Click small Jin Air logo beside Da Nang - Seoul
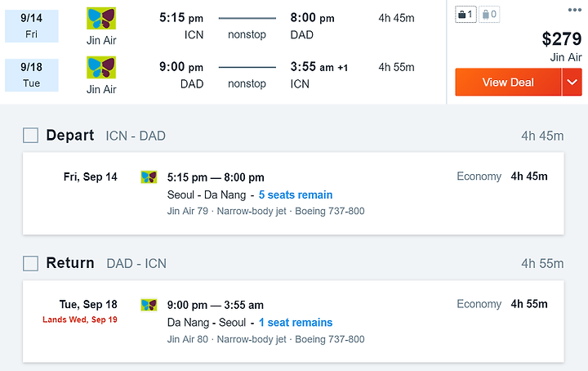The height and width of the screenshot is (371, 588). pyautogui.click(x=149, y=305)
